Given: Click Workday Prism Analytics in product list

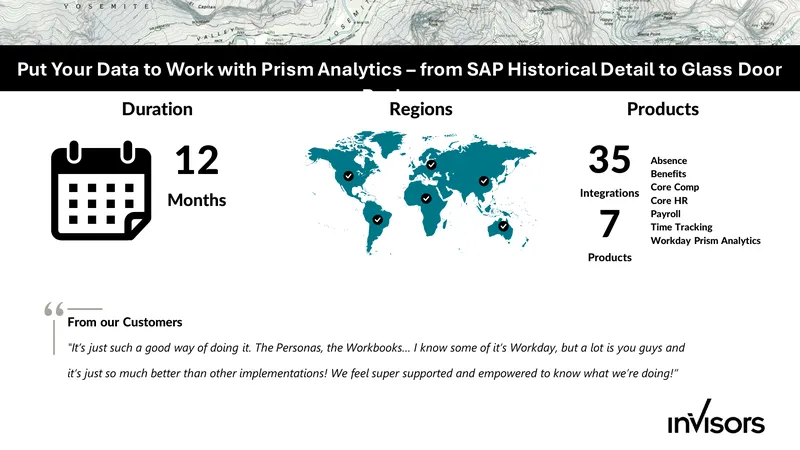Looking at the screenshot, I should tap(705, 240).
